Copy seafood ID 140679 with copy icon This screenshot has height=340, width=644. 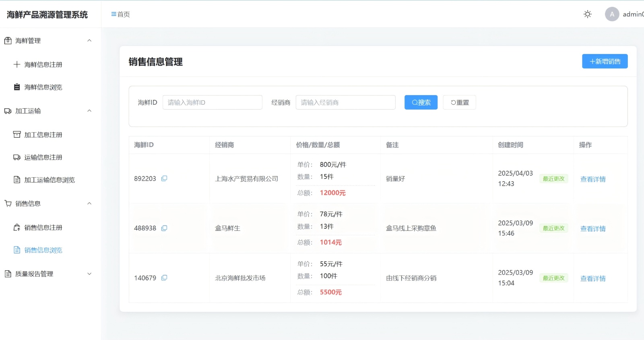tap(164, 278)
